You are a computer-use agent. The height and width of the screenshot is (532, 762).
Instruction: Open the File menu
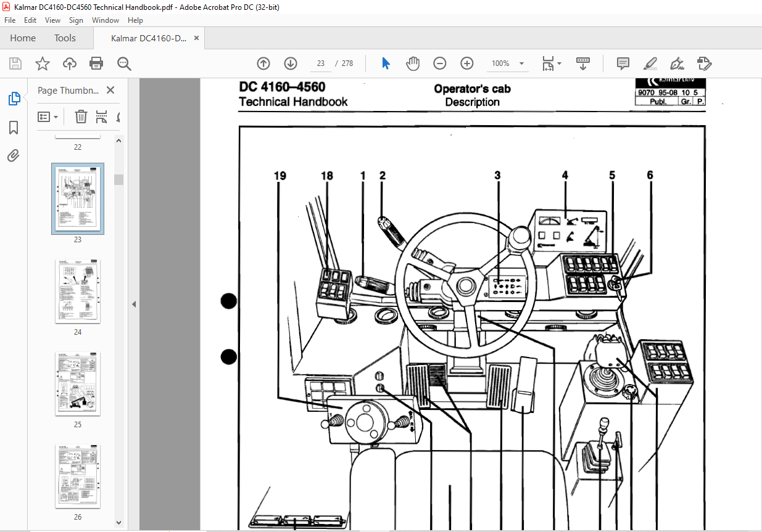[x=10, y=20]
